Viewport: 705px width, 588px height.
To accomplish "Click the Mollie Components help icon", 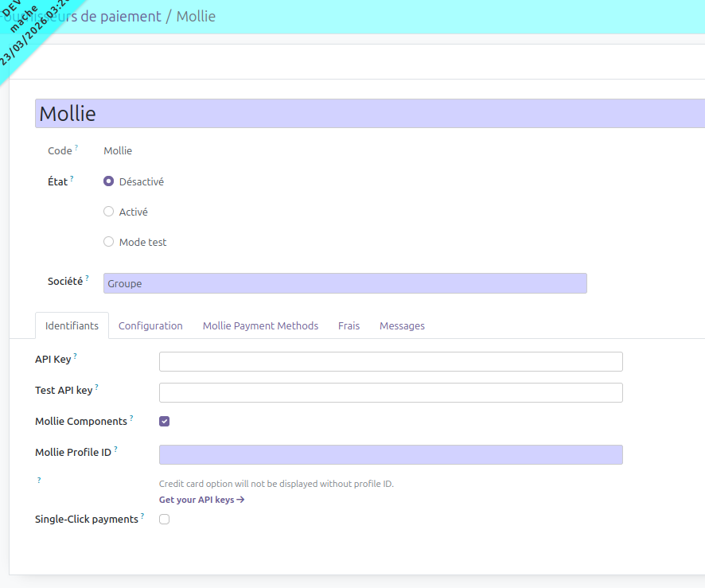I will [131, 419].
